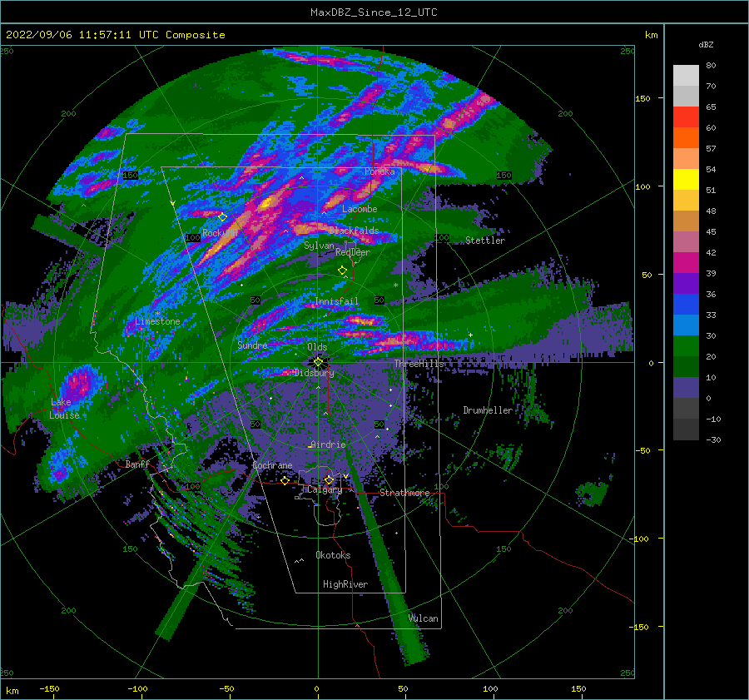Click the km unit label at top right
This screenshot has height=700, width=749.
651,35
